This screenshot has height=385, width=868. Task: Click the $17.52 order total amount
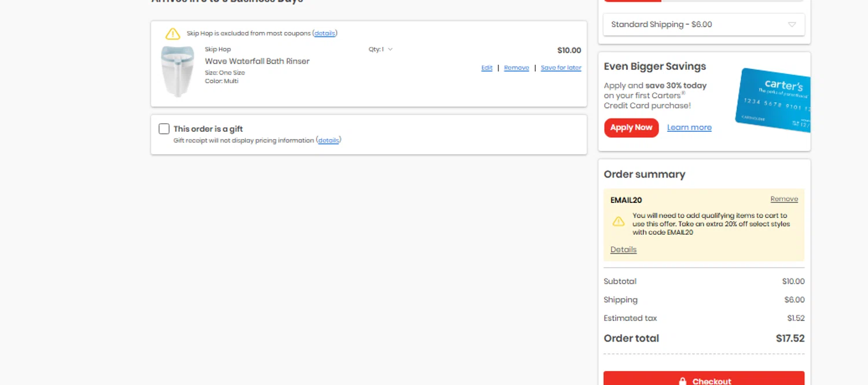790,339
